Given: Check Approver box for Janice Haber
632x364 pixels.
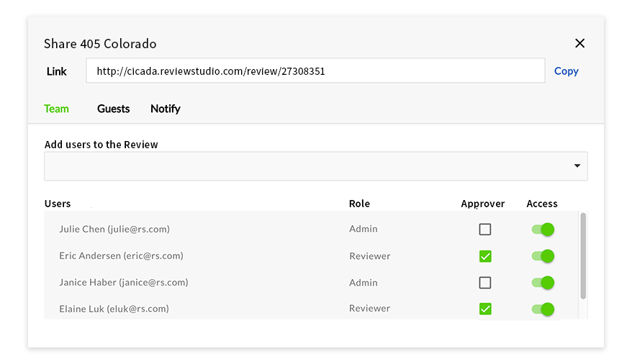Looking at the screenshot, I should coord(485,283).
